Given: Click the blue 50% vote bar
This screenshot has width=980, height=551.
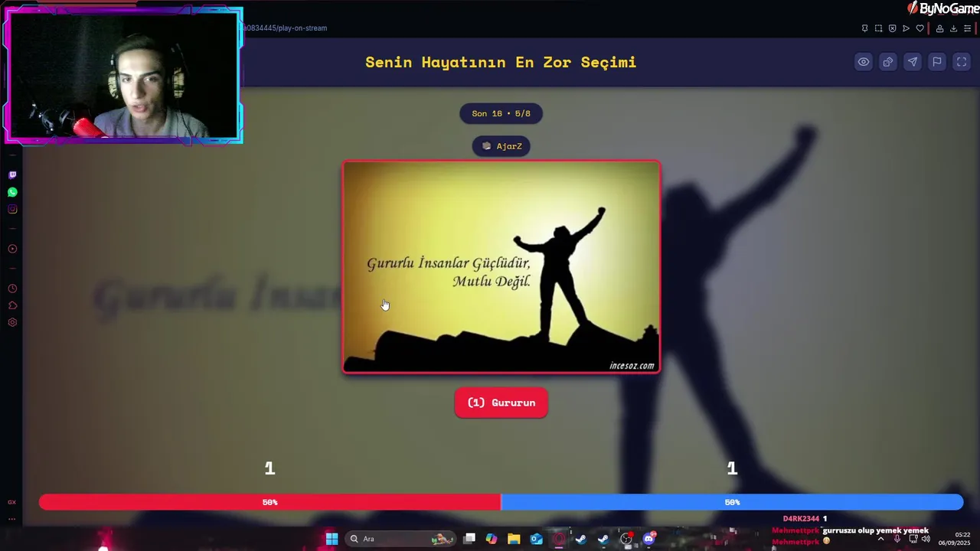Looking at the screenshot, I should point(732,502).
